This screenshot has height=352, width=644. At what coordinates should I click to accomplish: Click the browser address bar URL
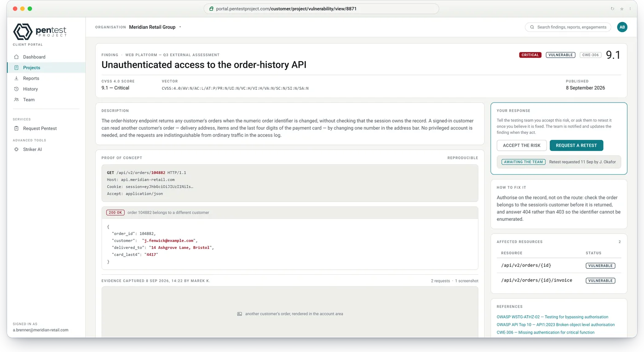coord(321,9)
